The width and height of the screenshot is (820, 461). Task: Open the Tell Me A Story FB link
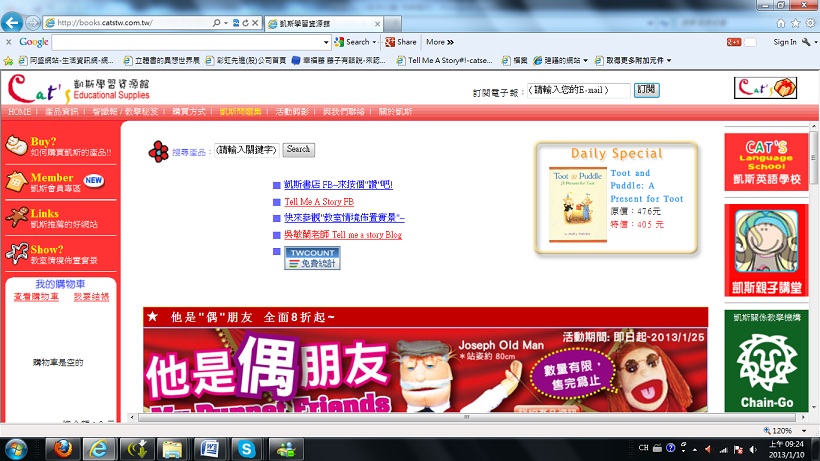(319, 201)
